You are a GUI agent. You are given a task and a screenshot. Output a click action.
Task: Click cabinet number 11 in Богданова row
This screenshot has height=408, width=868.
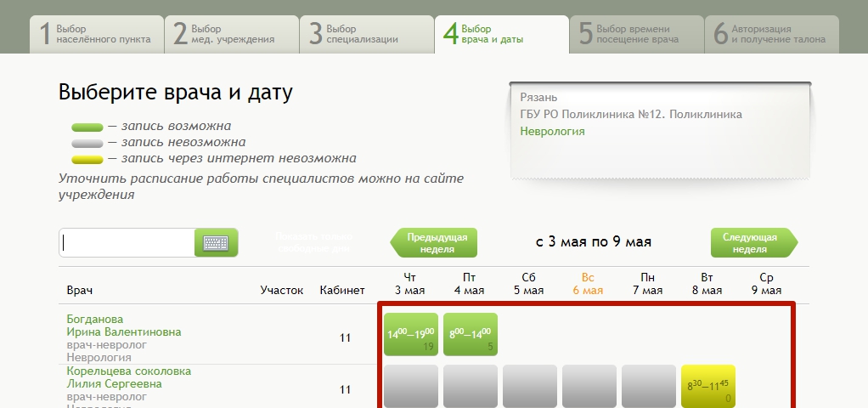345,337
